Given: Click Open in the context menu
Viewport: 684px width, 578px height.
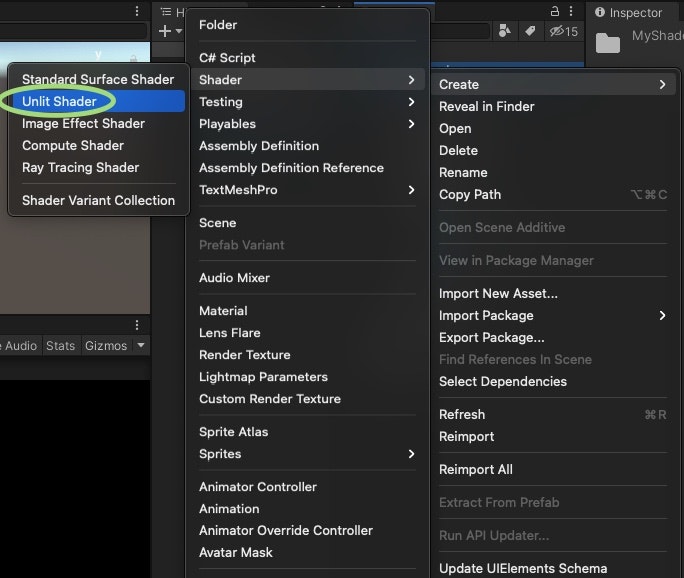Looking at the screenshot, I should pyautogui.click(x=554, y=129).
